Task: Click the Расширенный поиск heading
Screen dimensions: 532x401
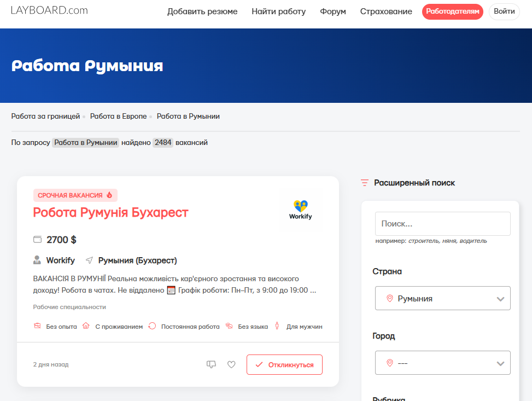Action: [414, 183]
